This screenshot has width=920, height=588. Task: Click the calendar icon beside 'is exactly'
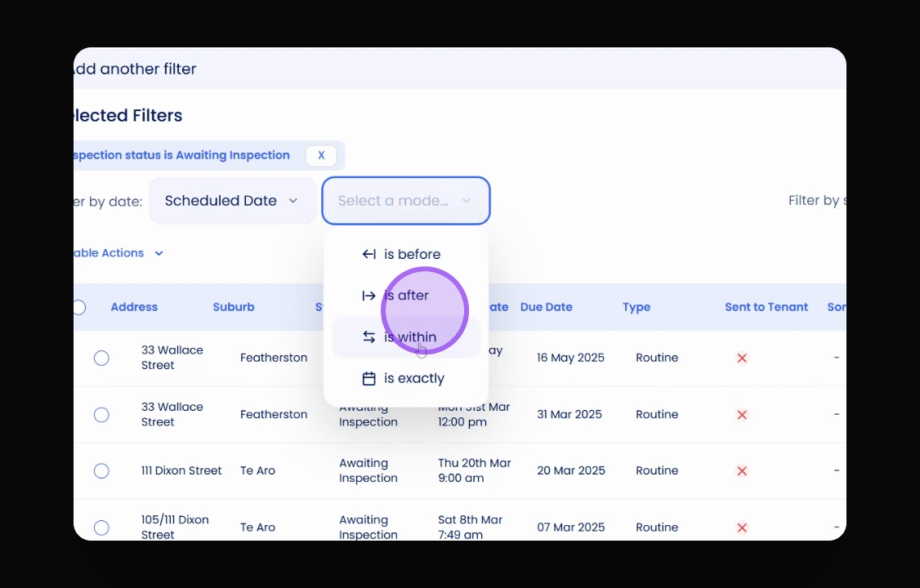(x=368, y=379)
